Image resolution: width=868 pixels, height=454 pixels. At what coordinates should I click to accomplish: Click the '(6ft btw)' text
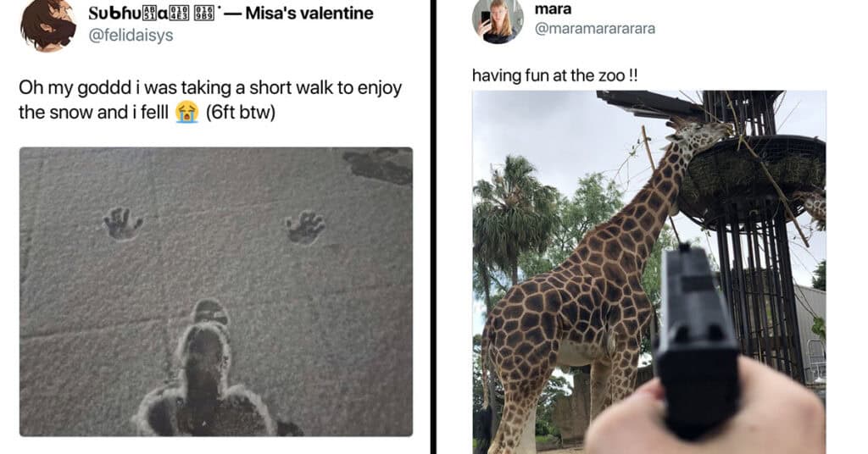tap(240, 113)
